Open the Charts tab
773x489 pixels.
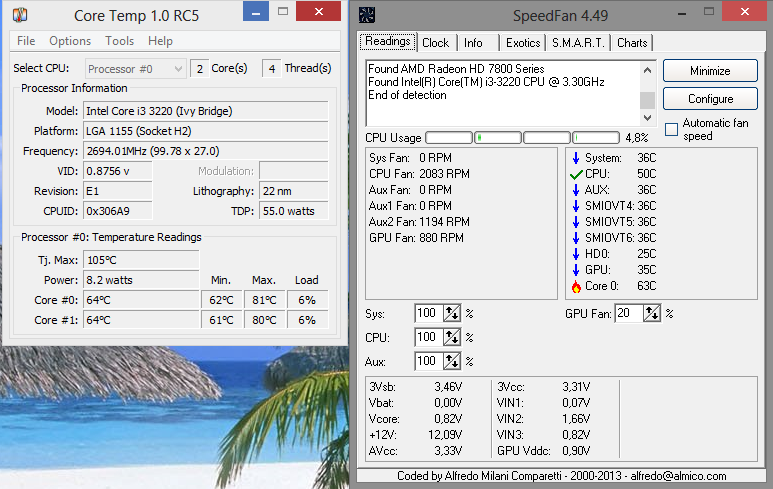point(632,43)
